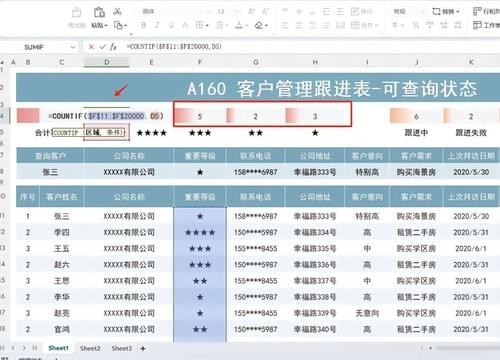Expand the borders dropdown arrow
The height and width of the screenshot is (360, 500).
[x=207, y=25]
